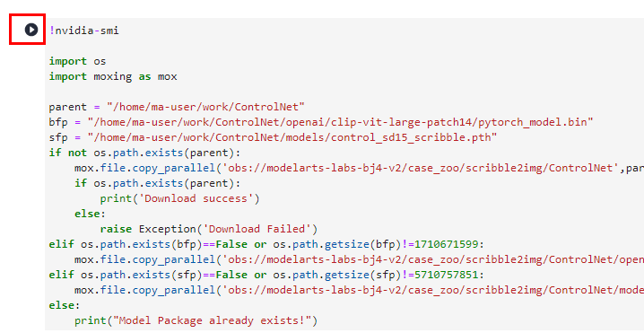Click 'if not os.path.exists(parent):' line
This screenshot has height=333, width=644.
click(x=144, y=153)
